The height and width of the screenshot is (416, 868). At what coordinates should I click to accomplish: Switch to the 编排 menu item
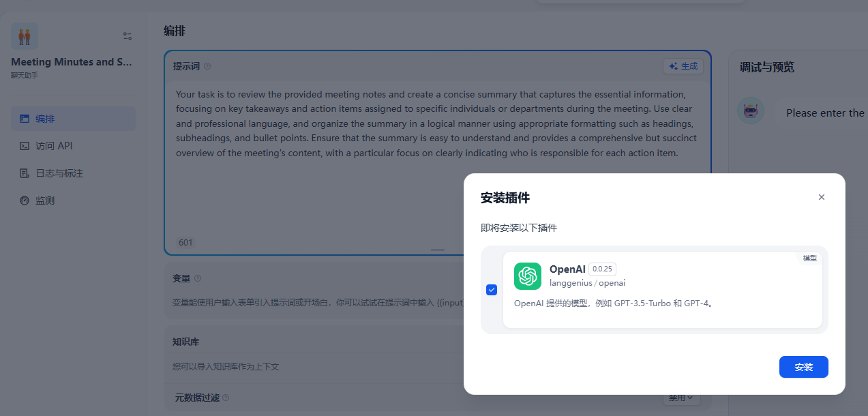(x=73, y=119)
